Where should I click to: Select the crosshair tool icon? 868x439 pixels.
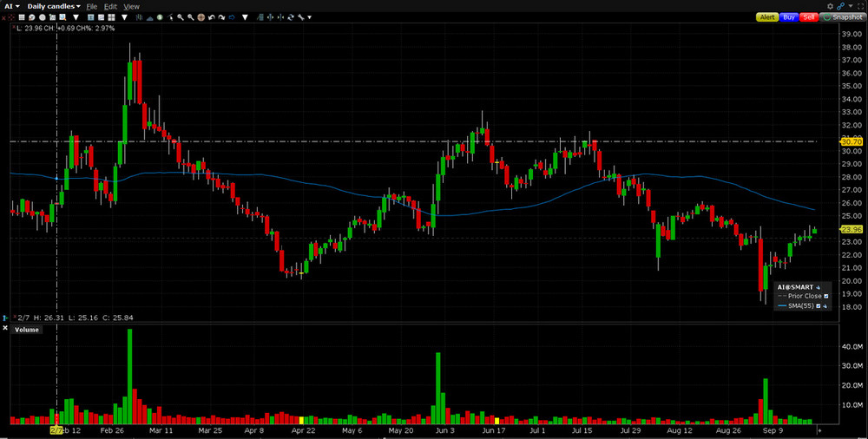pos(201,16)
